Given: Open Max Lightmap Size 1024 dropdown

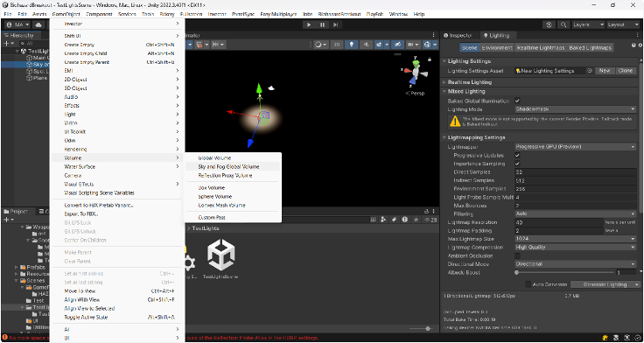Looking at the screenshot, I should point(576,239).
